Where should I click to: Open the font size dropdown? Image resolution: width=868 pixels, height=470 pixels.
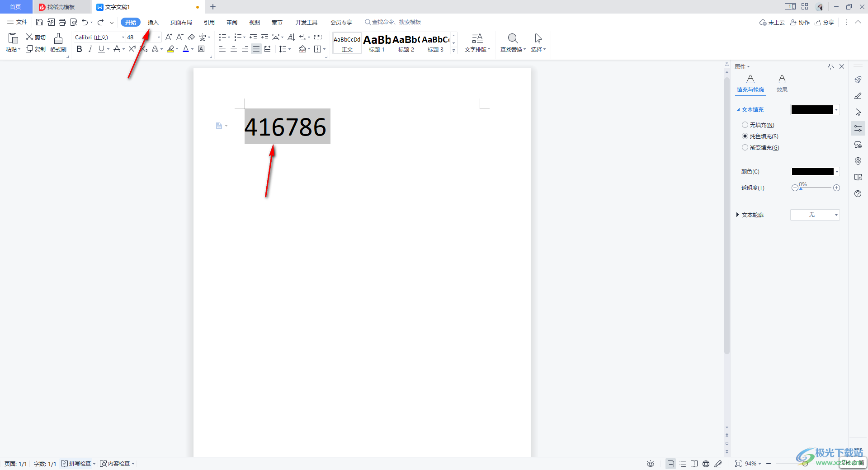tap(159, 37)
